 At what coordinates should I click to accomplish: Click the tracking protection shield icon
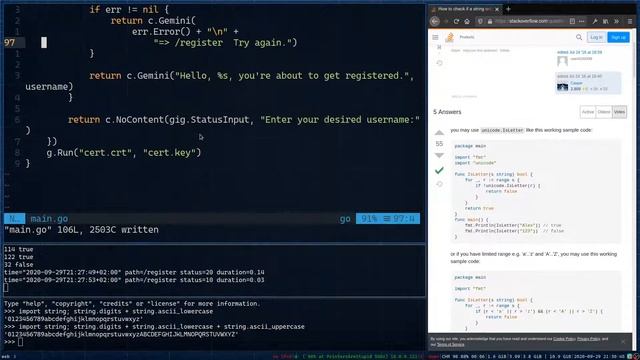[x=480, y=21]
